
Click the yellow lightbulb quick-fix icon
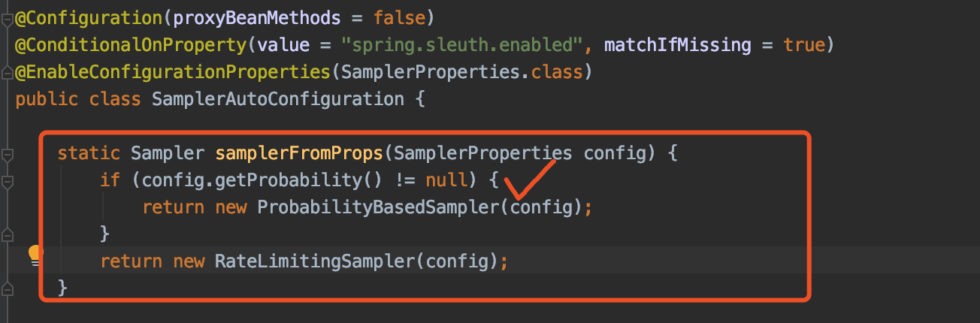[x=35, y=255]
